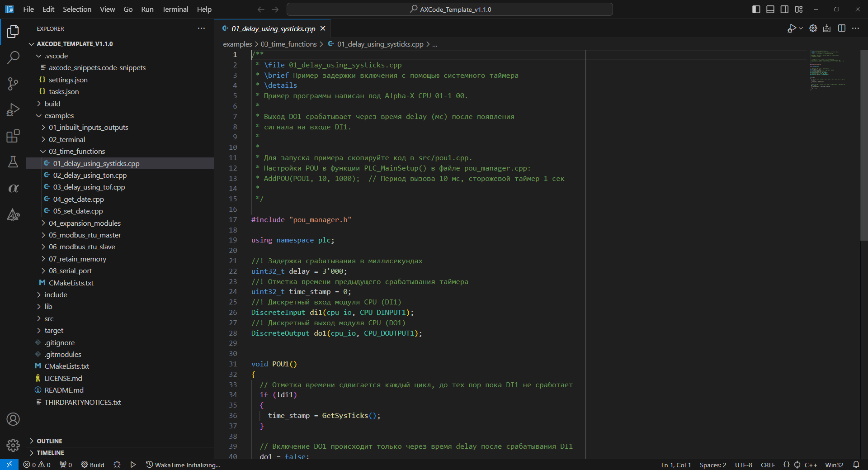Click breadcrumb examples

237,44
